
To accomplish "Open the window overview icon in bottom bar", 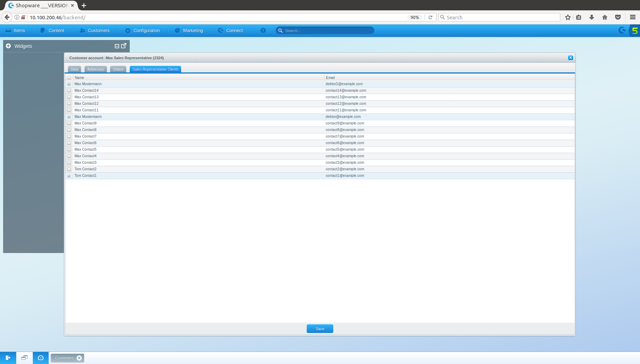I will point(24,358).
